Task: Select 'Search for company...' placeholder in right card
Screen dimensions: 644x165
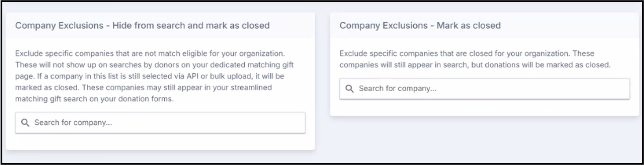Action: pos(397,89)
